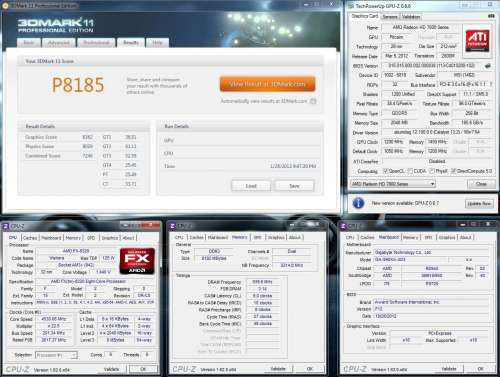Open the Validation tab in GPU-Z
Viewport: 500px width, 377px height.
tap(411, 17)
